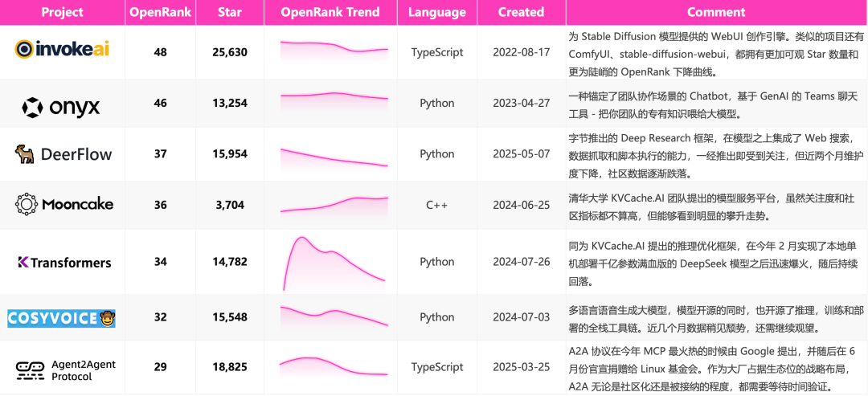Select the Created column header
The image size is (868, 396).
[521, 12]
